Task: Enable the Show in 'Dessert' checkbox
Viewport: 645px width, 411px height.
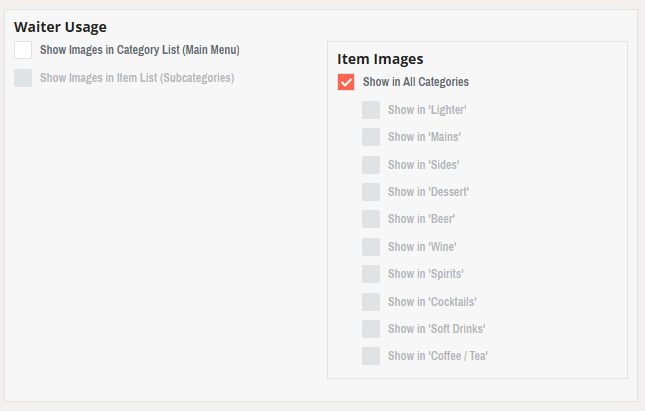Action: point(371,192)
